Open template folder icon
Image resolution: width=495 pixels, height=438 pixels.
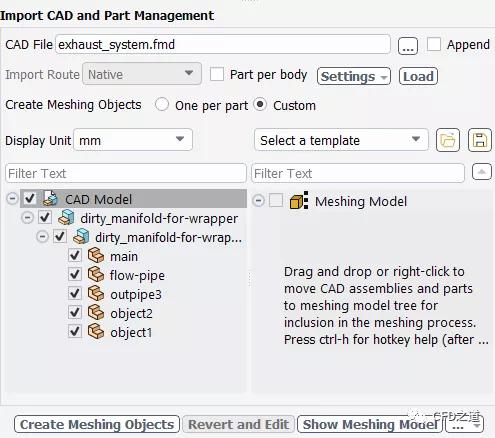[448, 140]
